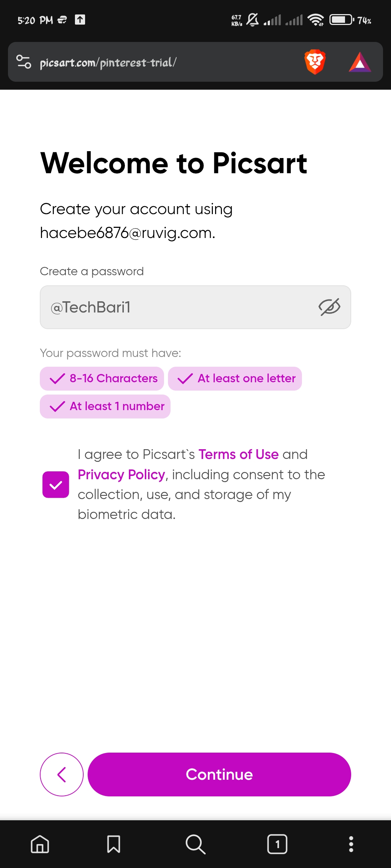
Task: Open the Privacy Policy link
Action: tap(121, 475)
